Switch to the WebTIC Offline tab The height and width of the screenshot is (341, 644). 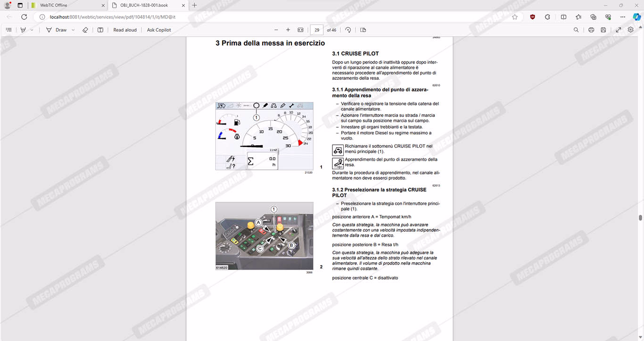pos(68,5)
